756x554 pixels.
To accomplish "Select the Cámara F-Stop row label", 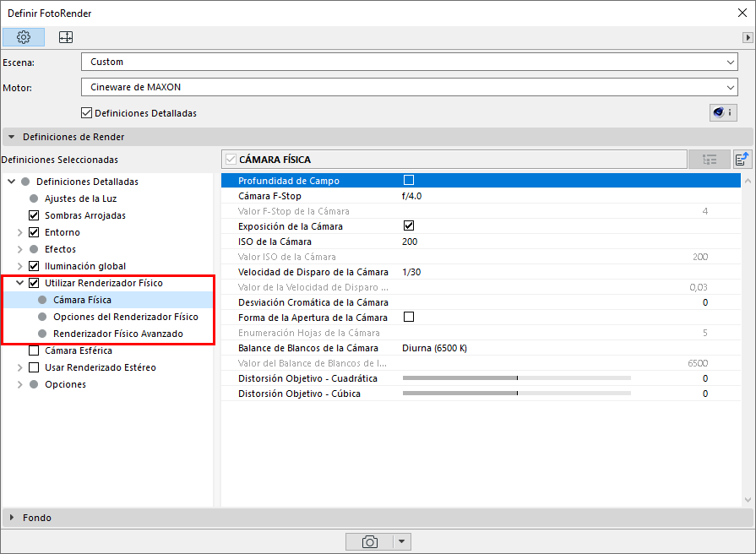I will point(269,196).
